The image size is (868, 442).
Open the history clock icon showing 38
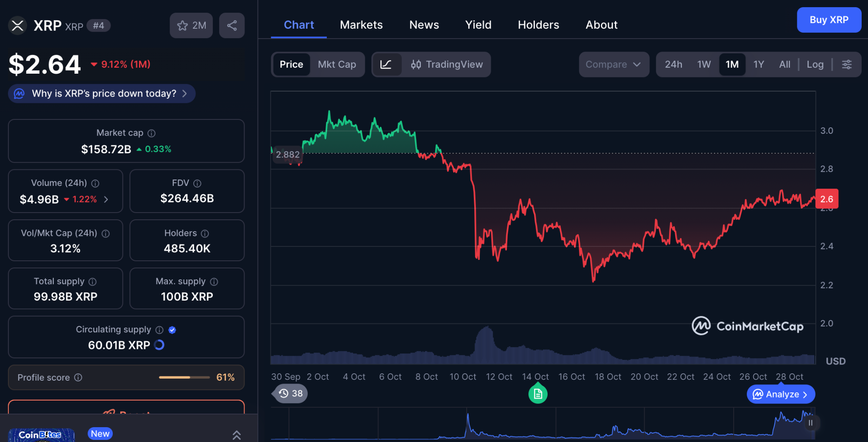(x=291, y=394)
